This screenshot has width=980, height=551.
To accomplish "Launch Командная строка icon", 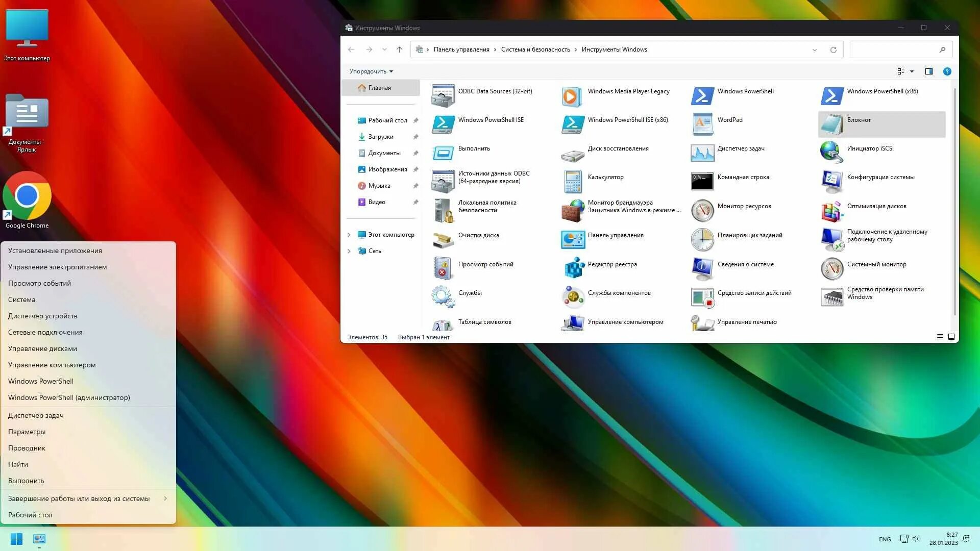I will point(702,182).
